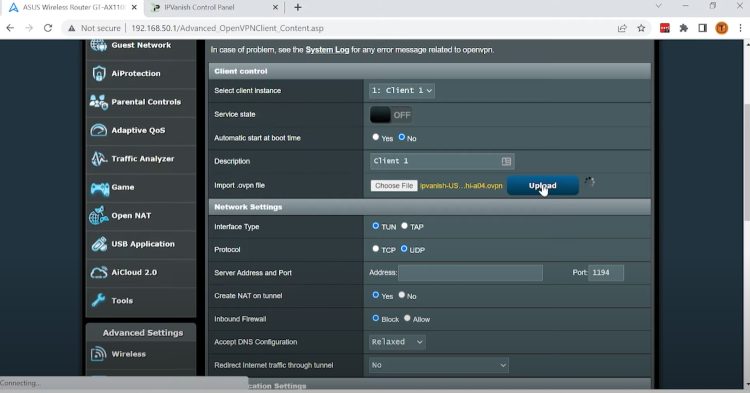750x393 pixels.
Task: Click the Choose File button
Action: pyautogui.click(x=394, y=186)
